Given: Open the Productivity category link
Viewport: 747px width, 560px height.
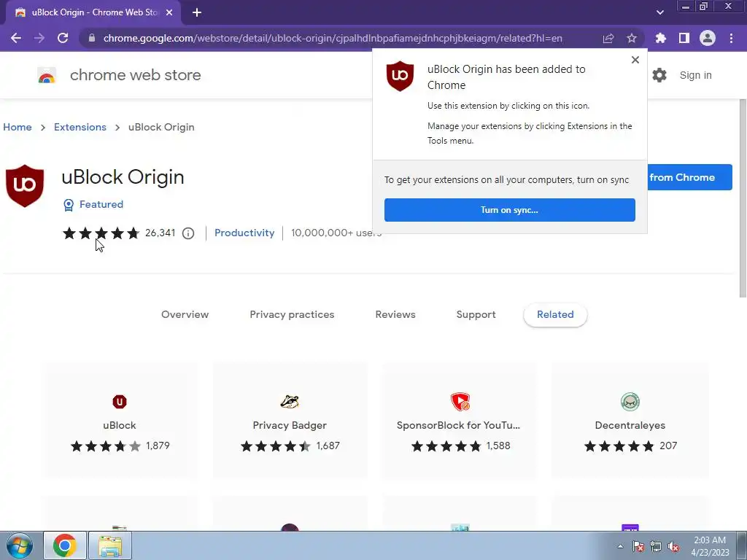Looking at the screenshot, I should click(x=244, y=233).
